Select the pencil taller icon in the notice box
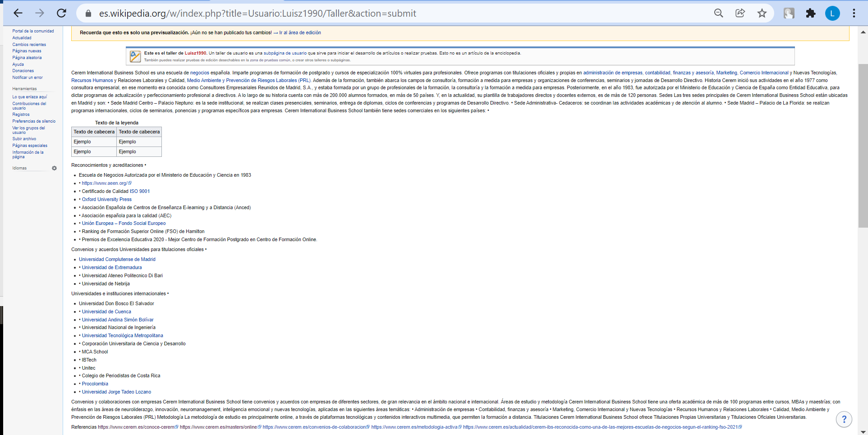 135,56
